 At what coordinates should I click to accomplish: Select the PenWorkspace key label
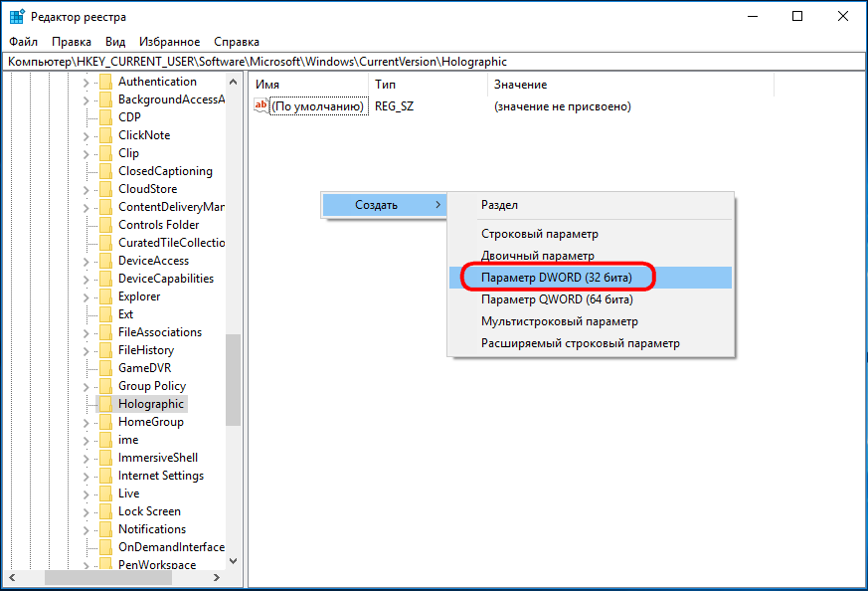pyautogui.click(x=157, y=564)
